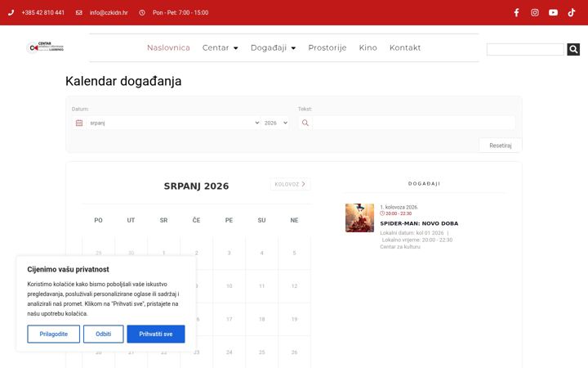Click the Cijenimo vašu privatnost heading

(x=68, y=269)
